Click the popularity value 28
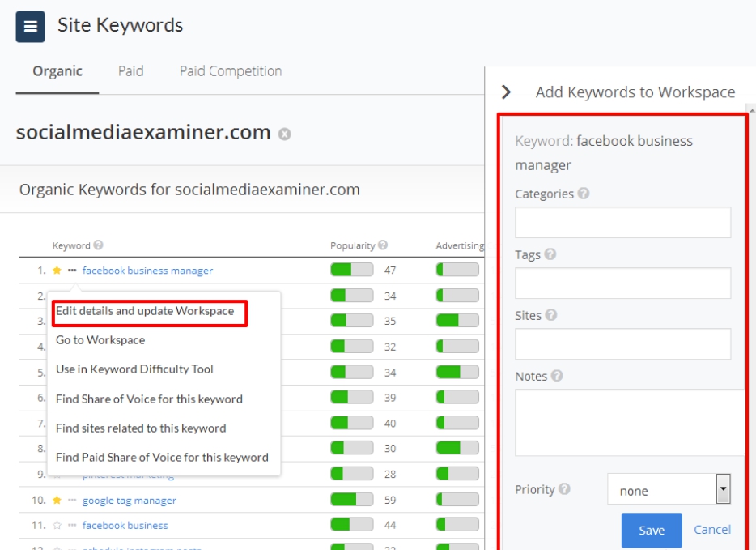 (390, 474)
